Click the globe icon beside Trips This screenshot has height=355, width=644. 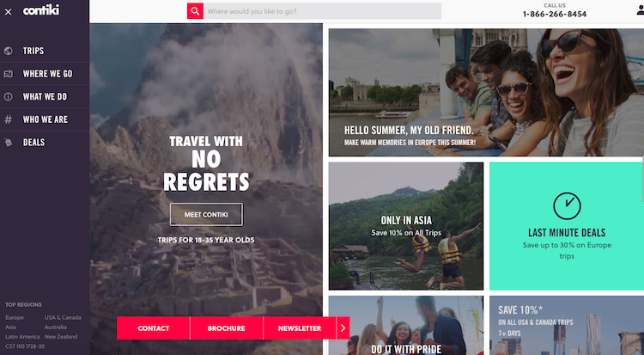click(9, 51)
